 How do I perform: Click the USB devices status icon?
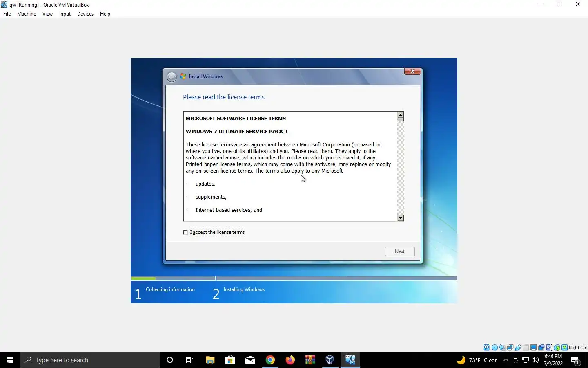coord(518,348)
